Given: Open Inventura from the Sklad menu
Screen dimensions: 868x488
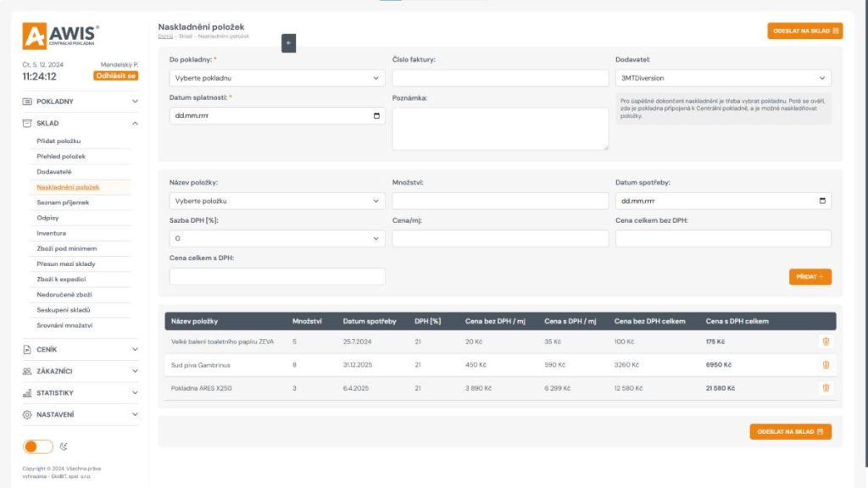Looking at the screenshot, I should click(52, 233).
